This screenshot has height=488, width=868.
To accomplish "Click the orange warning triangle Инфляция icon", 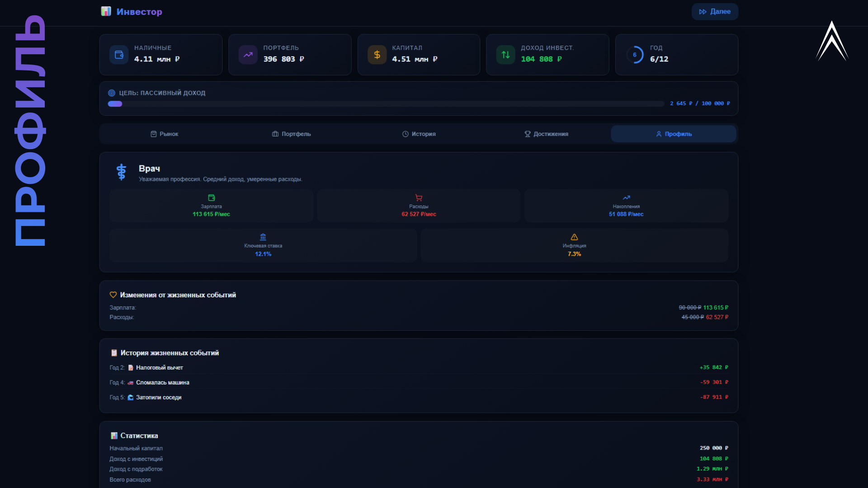I will pyautogui.click(x=574, y=237).
